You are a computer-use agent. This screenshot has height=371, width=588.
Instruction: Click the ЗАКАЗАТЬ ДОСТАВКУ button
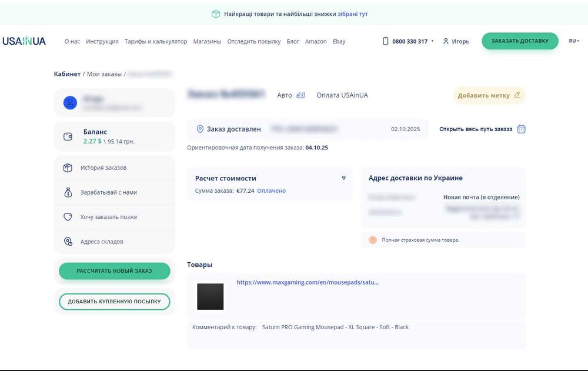click(x=520, y=41)
